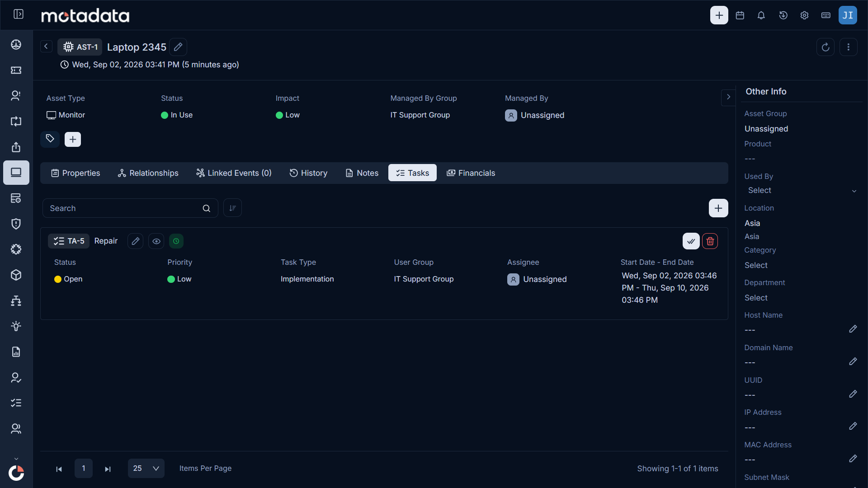
Task: Open the shield patch management icon
Action: [x=16, y=224]
